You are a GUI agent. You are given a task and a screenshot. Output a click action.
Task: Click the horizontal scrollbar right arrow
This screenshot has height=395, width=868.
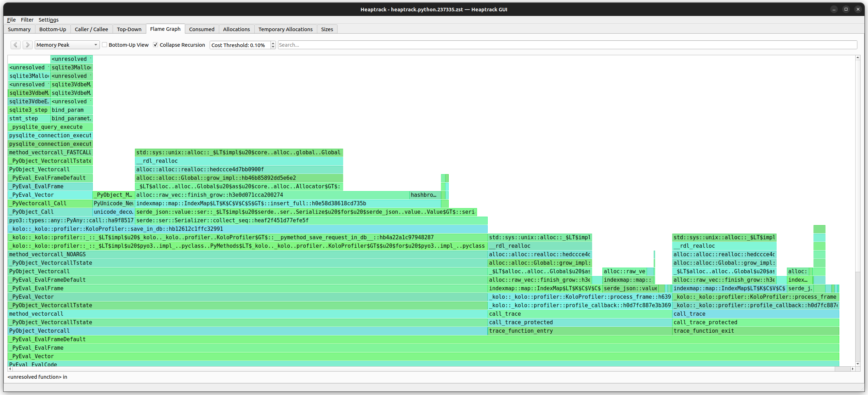[853, 369]
